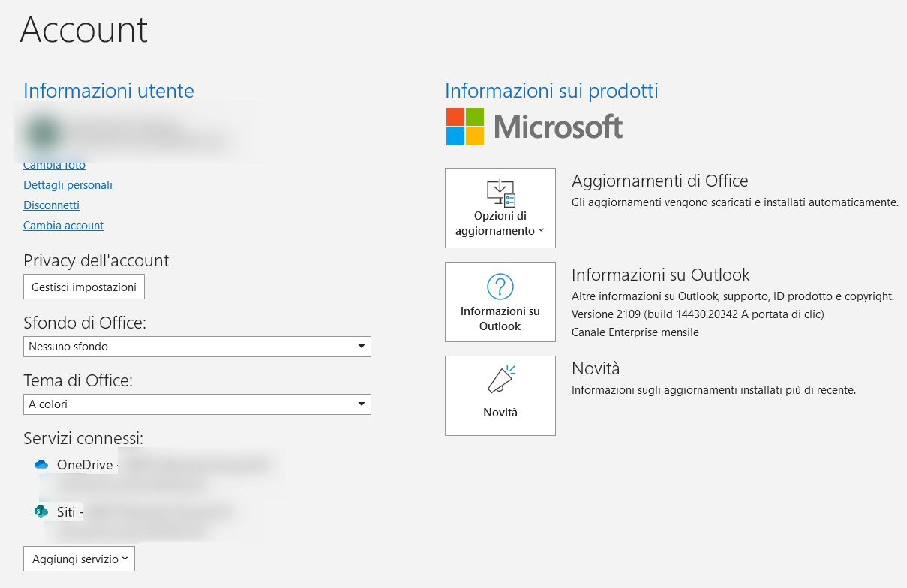This screenshot has height=588, width=907.
Task: Open the Aggiungi servizio dropdown button
Action: pos(79,559)
